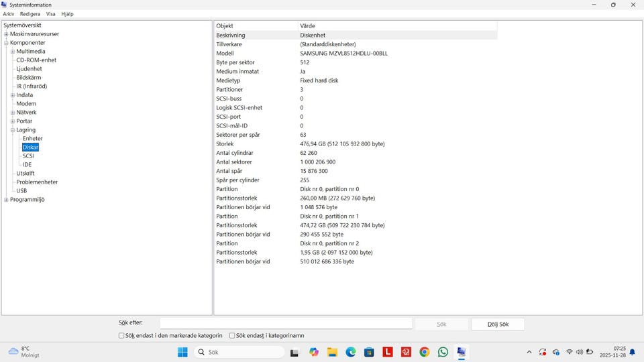Viewport: 644px width, 362px height.
Task: Open the Arkiv menu
Action: point(8,13)
